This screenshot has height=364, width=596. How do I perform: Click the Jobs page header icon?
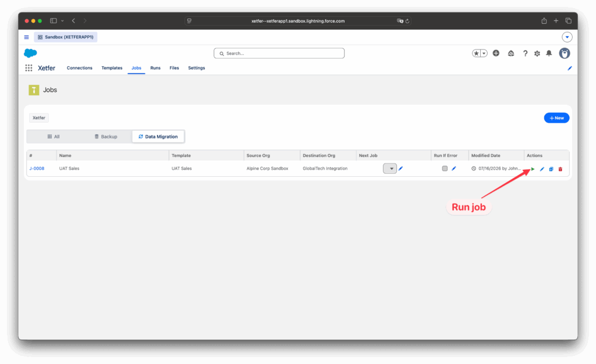tap(34, 90)
